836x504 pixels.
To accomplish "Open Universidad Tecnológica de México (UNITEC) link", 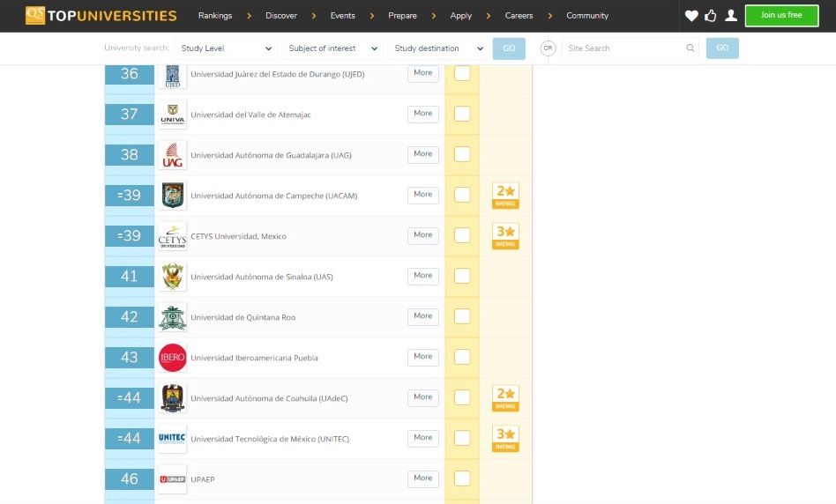I will tap(270, 439).
